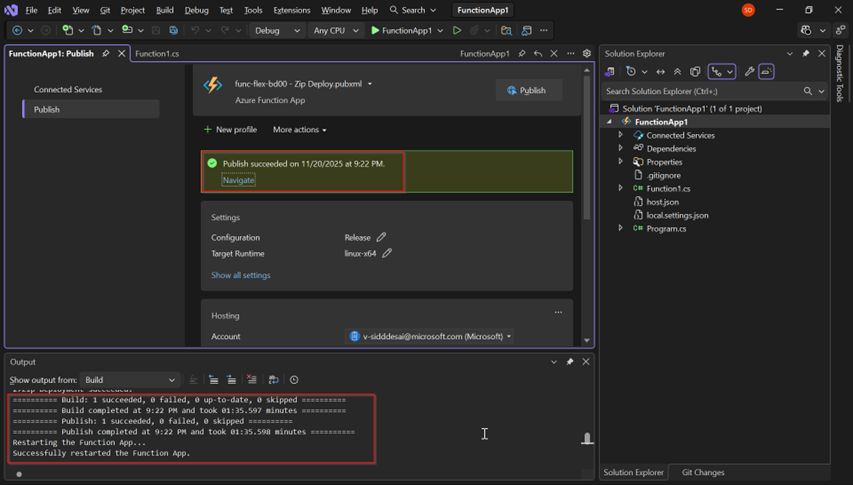
Task: Open the settings gear icon in document tab bar
Action: point(587,54)
